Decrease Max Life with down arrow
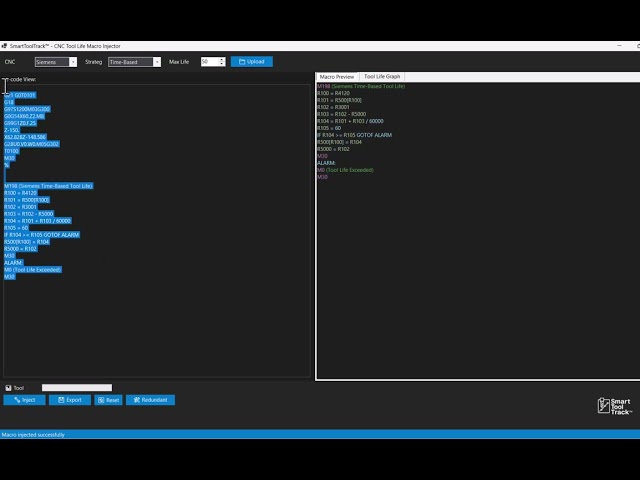Image resolution: width=640 pixels, height=480 pixels. (x=222, y=64)
